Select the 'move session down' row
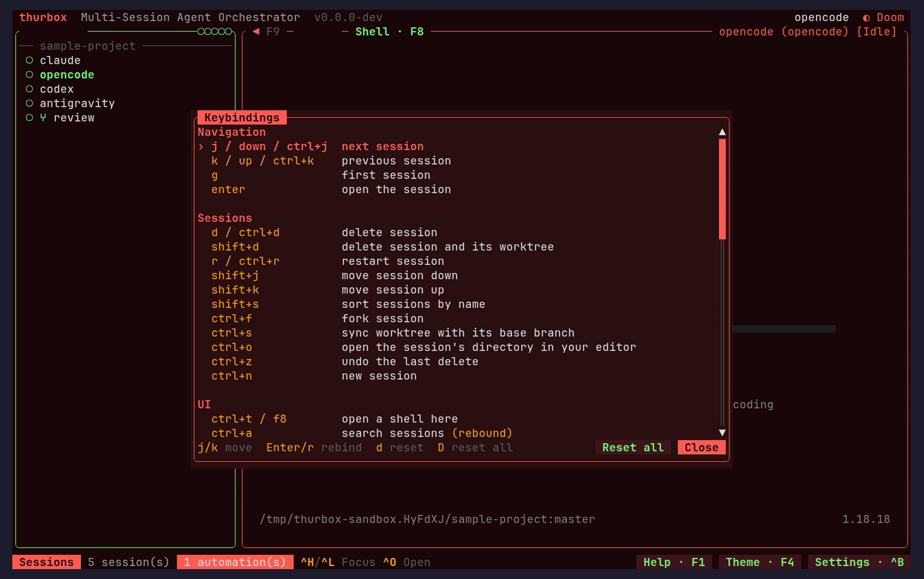Screen dimensions: 924x579 [457, 276]
